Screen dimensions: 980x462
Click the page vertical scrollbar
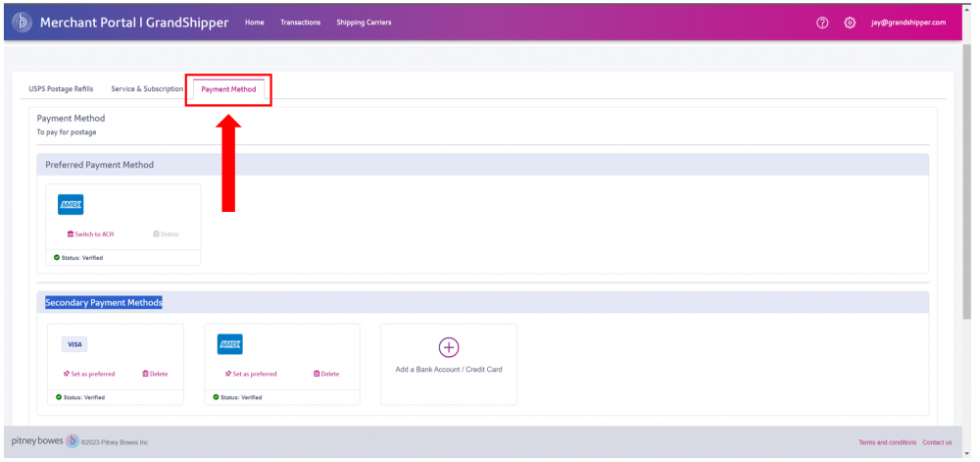coord(969,181)
